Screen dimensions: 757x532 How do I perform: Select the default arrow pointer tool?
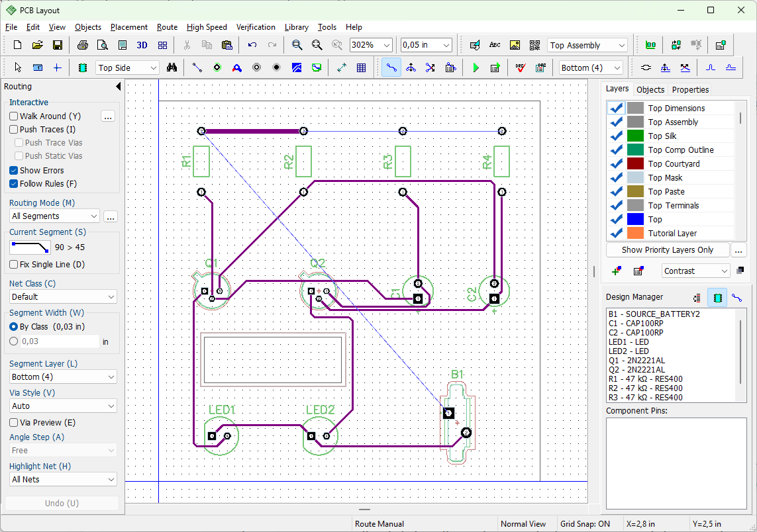17,67
